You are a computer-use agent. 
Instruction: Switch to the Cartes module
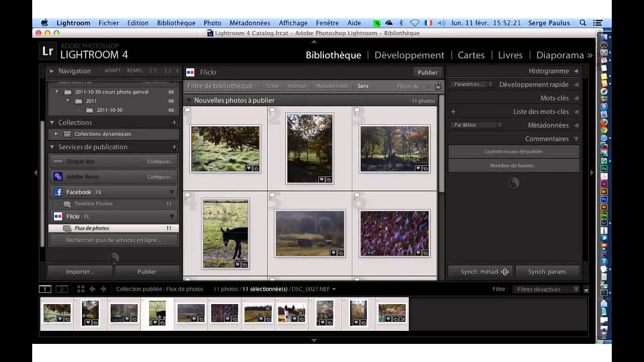click(x=471, y=55)
